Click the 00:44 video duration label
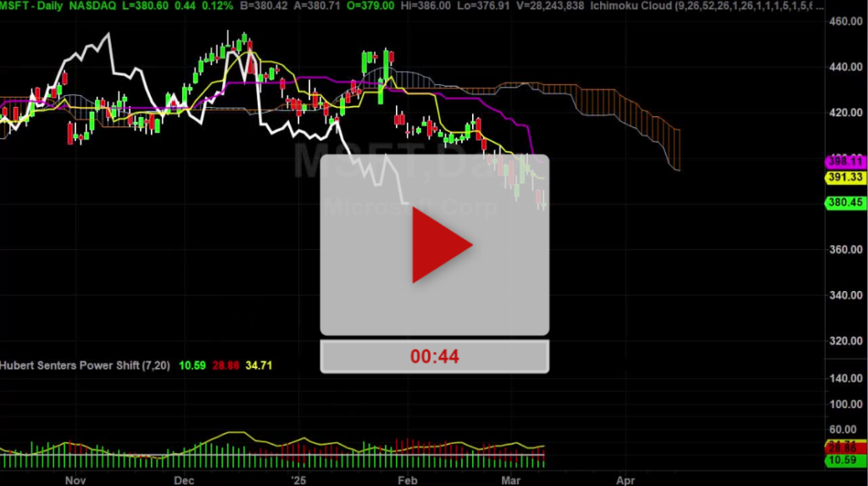 coord(435,356)
